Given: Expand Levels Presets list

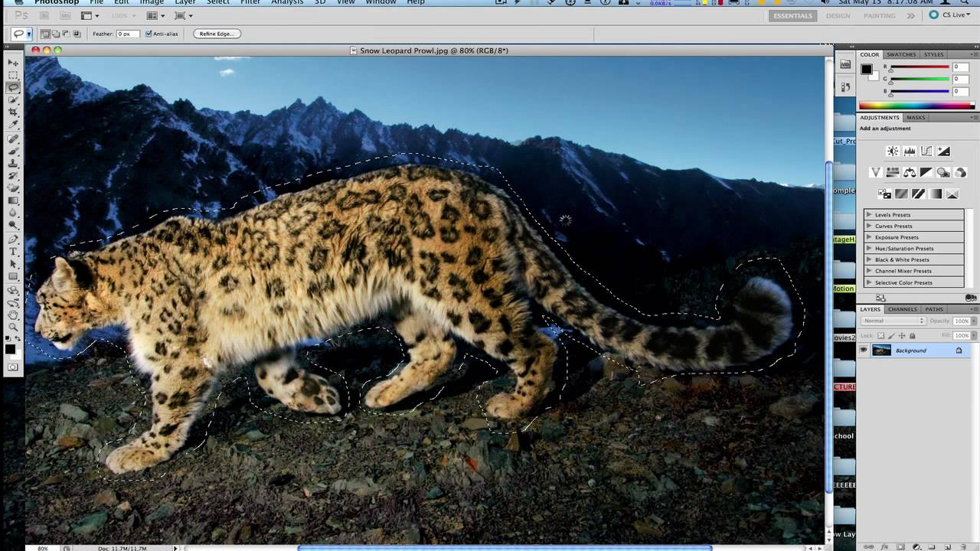Looking at the screenshot, I should [869, 215].
